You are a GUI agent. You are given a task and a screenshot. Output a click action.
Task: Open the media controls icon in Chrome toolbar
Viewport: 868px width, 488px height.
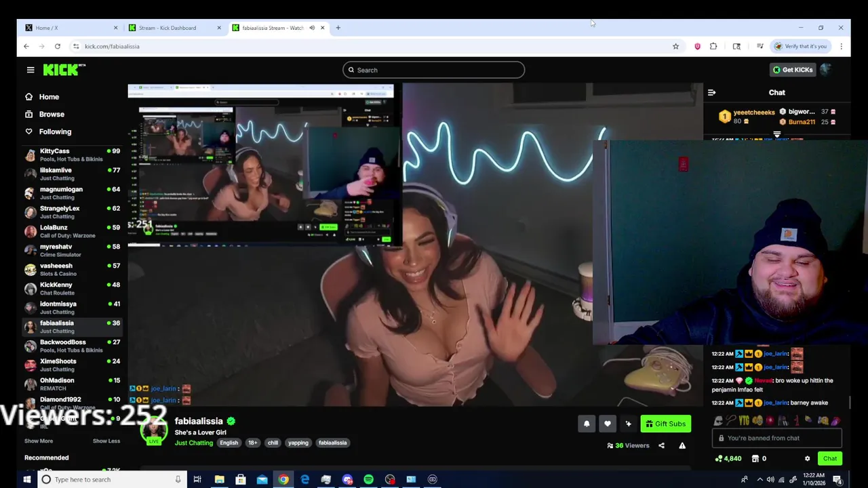point(760,46)
